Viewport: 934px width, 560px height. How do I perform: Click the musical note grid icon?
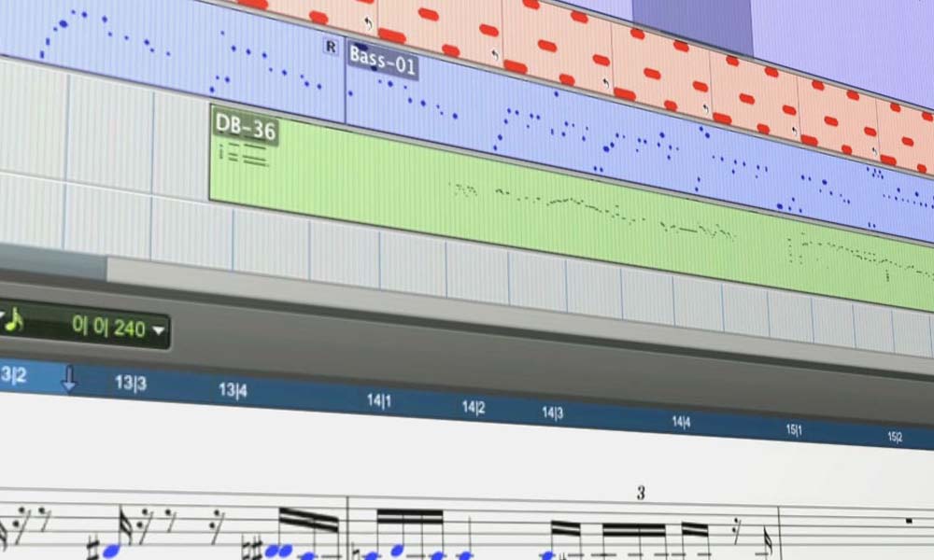[x=14, y=321]
